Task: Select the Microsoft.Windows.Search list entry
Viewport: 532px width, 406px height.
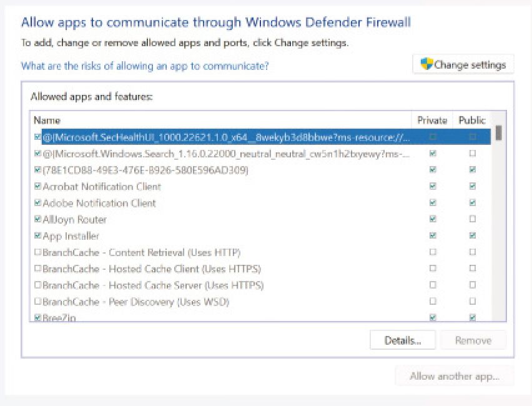Action: pyautogui.click(x=226, y=154)
